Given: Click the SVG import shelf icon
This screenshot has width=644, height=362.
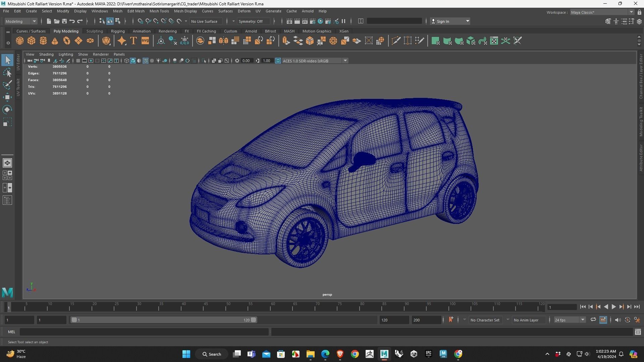Looking at the screenshot, I should click(145, 41).
